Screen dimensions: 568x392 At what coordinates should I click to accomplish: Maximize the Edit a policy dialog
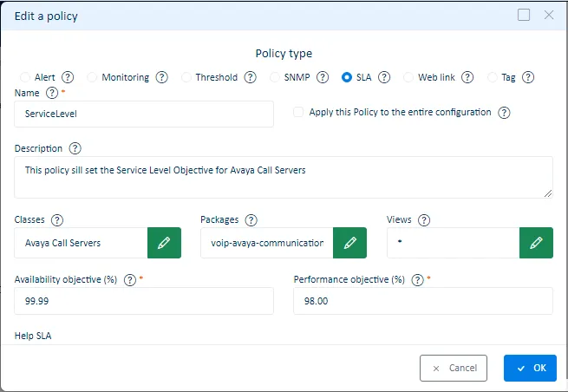pyautogui.click(x=523, y=15)
